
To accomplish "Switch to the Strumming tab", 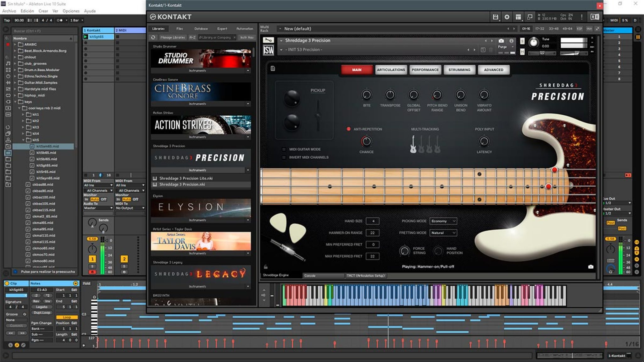I will pos(459,70).
